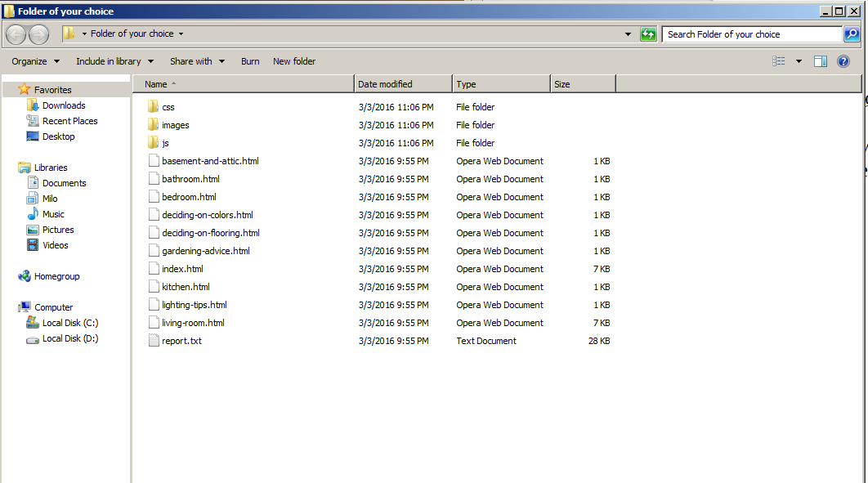Viewport: 868px width, 483px height.
Task: Click the New folder button
Action: [294, 61]
